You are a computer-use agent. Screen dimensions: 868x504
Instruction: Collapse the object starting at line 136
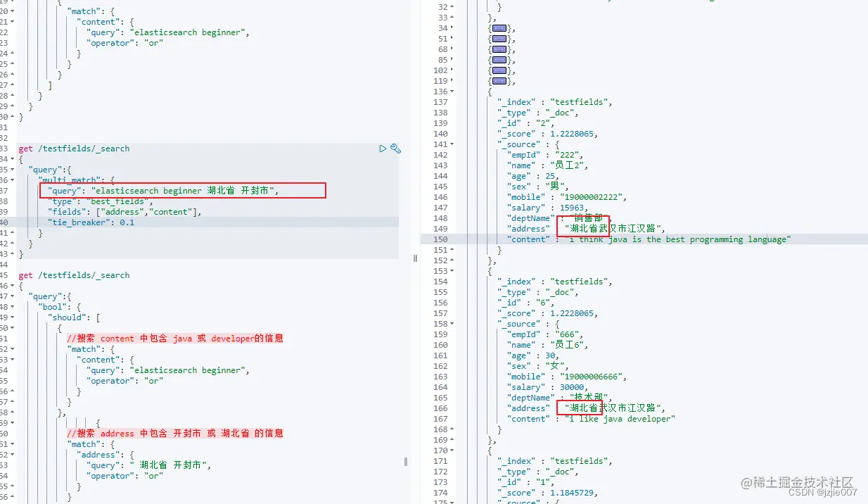tap(452, 92)
